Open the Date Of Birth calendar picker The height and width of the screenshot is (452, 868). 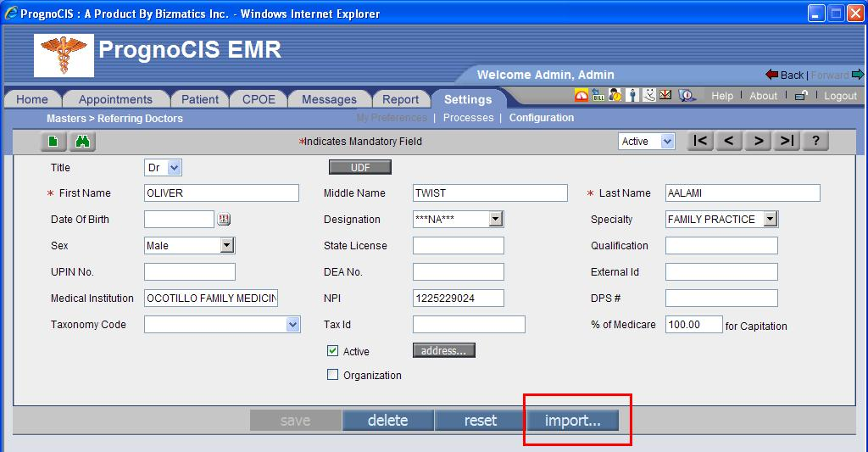coord(224,220)
